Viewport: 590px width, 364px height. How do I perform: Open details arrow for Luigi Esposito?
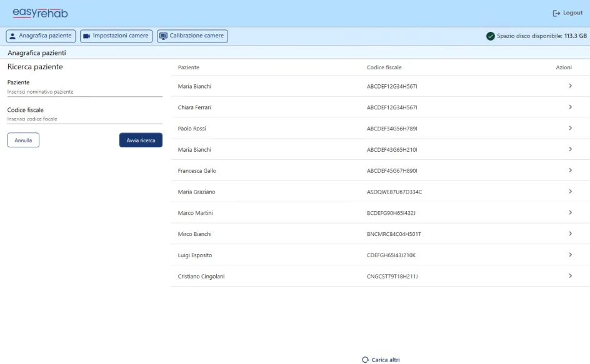coord(570,255)
